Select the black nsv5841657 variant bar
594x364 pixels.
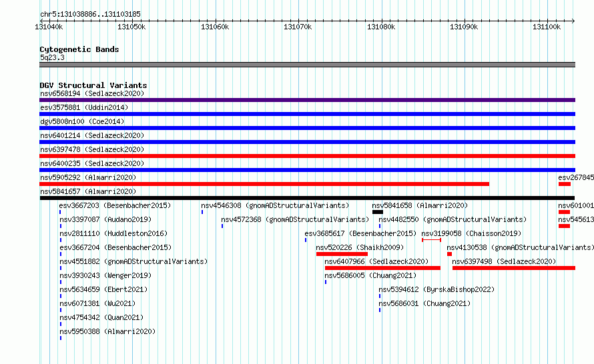pos(307,198)
